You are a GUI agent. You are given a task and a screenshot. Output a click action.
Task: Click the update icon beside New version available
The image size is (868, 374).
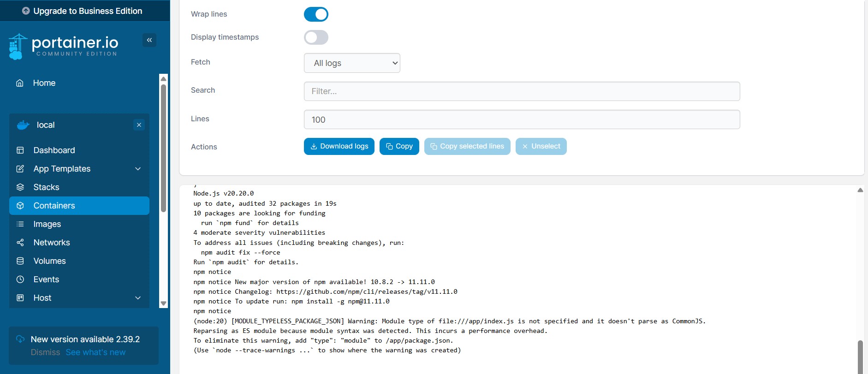(20, 339)
